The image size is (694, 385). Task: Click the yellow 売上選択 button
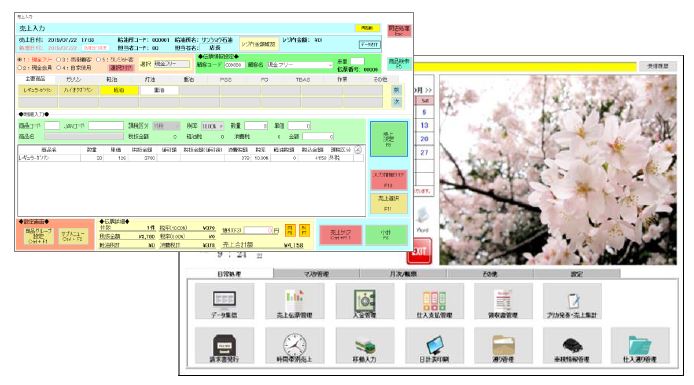[x=389, y=204]
